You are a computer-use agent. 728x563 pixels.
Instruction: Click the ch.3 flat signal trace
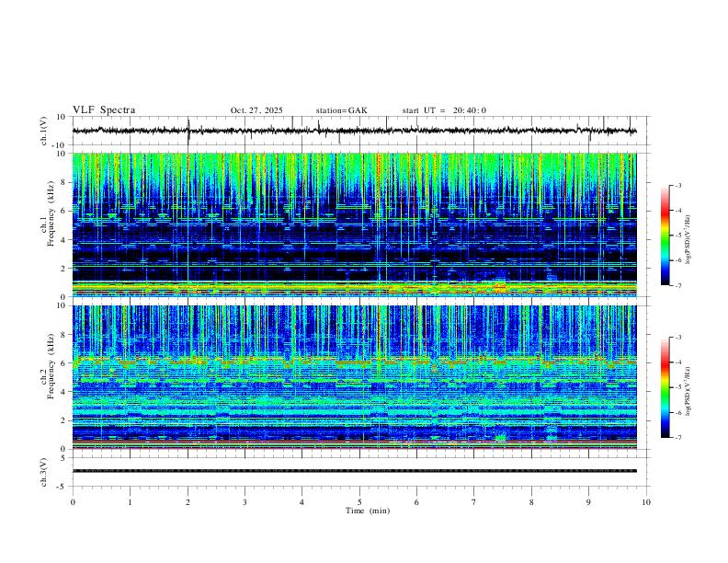point(354,471)
